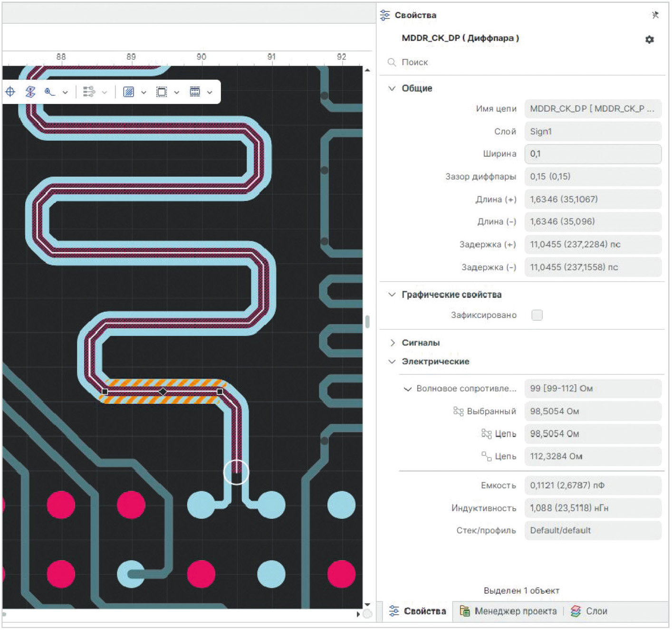Open dropdown arrow next to hatched fill tool
This screenshot has width=672, height=630.
pyautogui.click(x=144, y=92)
